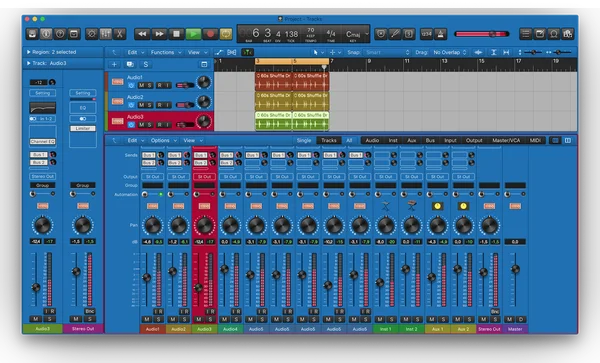Screen dimensions: 600x363
Task: Open the Library panel icon
Action: click(x=32, y=34)
